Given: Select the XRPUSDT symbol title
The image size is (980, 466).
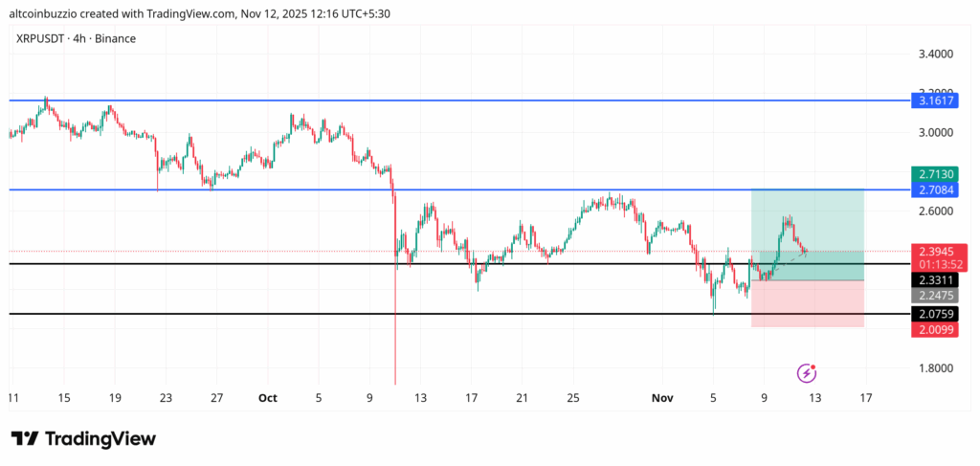Looking at the screenshot, I should 75,38.
